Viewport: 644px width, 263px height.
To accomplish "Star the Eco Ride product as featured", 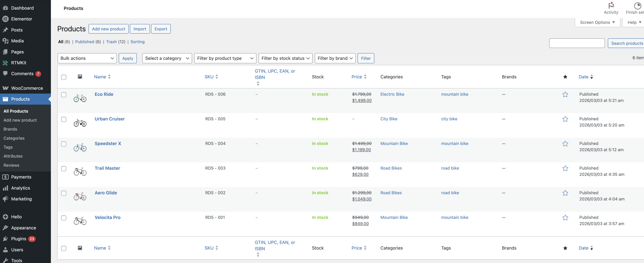I will click(565, 95).
